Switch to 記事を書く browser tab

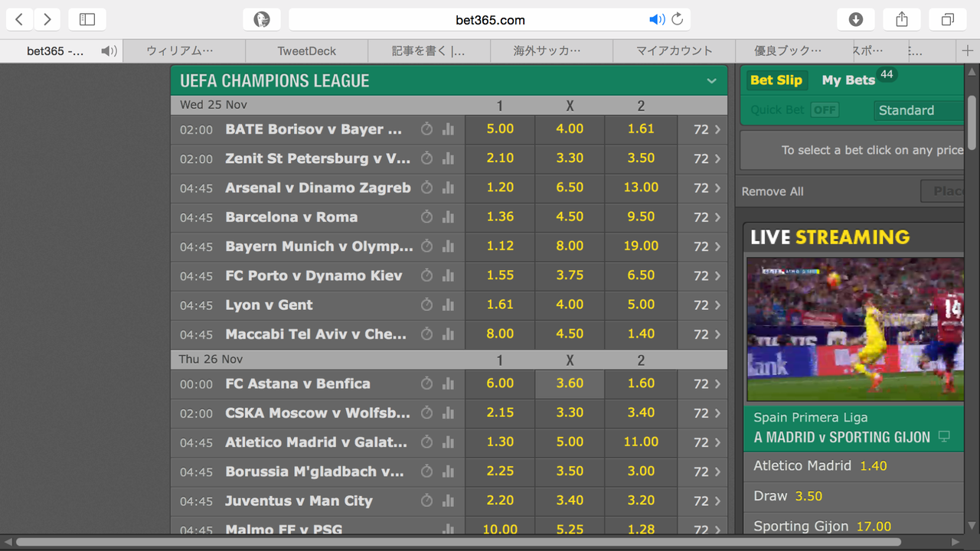[429, 51]
